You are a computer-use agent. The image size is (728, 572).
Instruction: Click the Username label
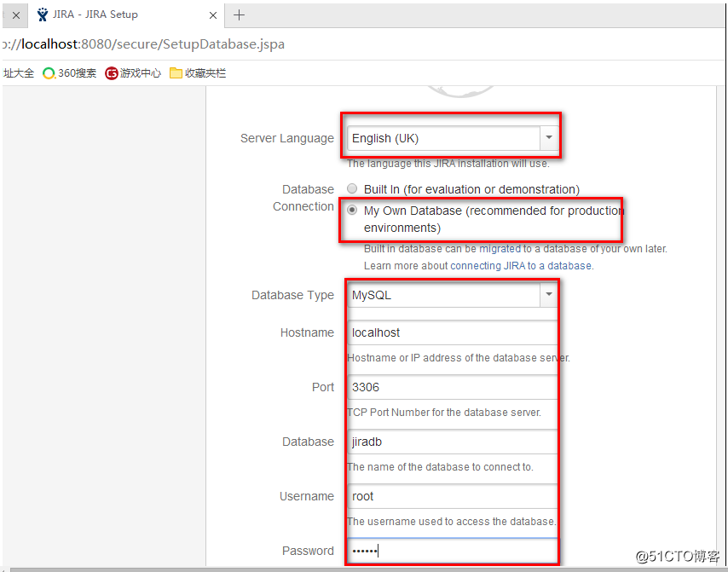coord(306,496)
